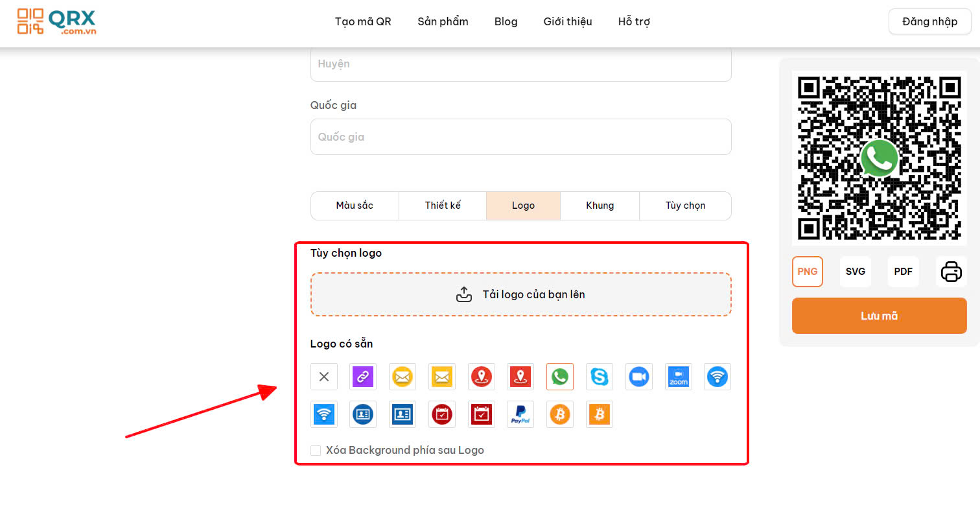This screenshot has height=507, width=980.
Task: Open the Thiết kế tab
Action: point(443,206)
